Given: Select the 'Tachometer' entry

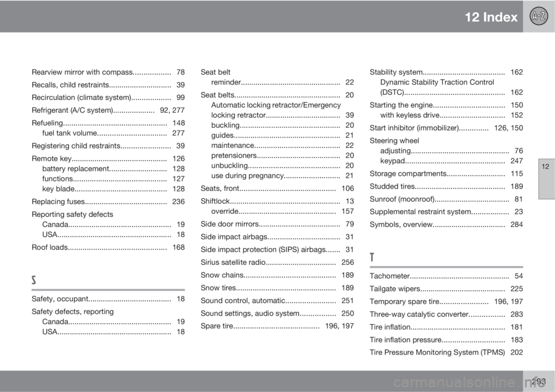Looking at the screenshot, I should [446, 276].
